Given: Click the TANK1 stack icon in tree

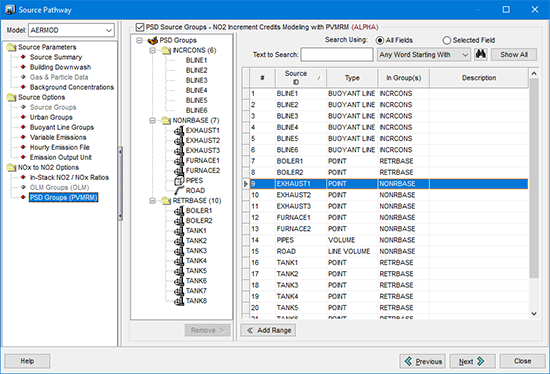Looking at the screenshot, I should coord(179,231).
